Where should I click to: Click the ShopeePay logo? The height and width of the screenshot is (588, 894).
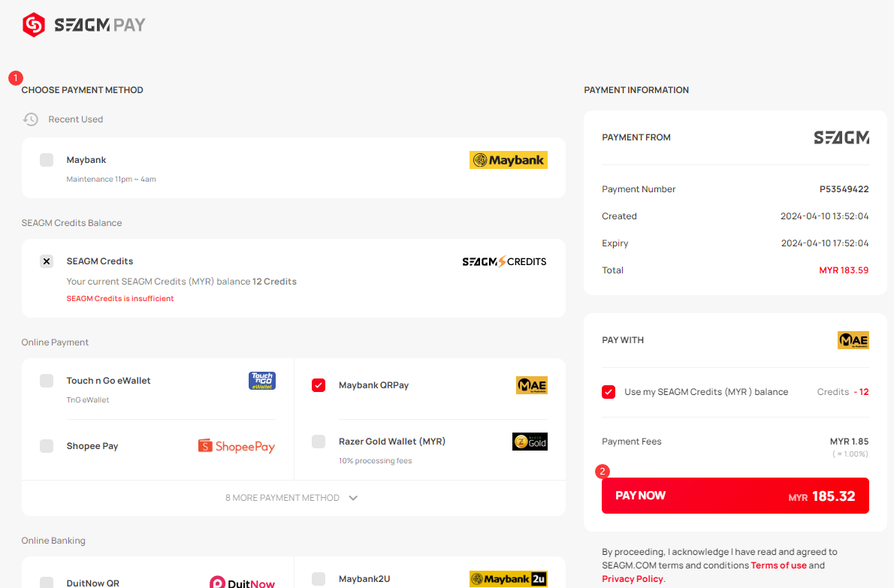pyautogui.click(x=237, y=446)
